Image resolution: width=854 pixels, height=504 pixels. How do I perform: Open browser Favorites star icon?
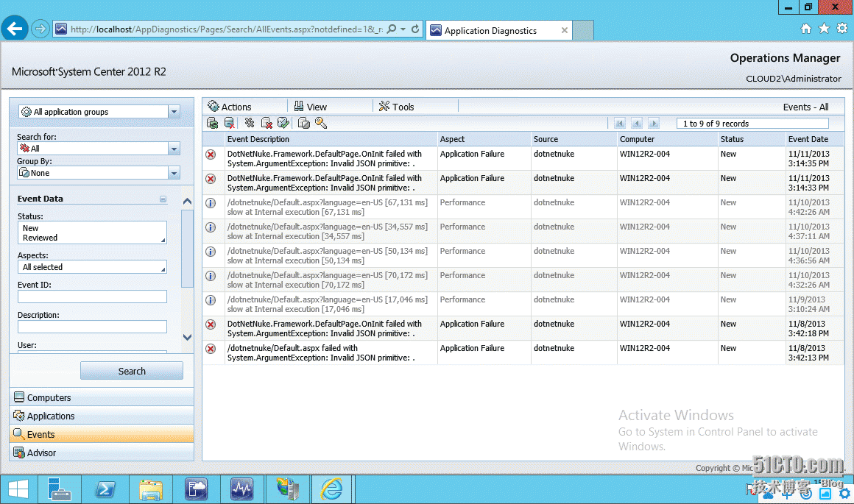[824, 28]
